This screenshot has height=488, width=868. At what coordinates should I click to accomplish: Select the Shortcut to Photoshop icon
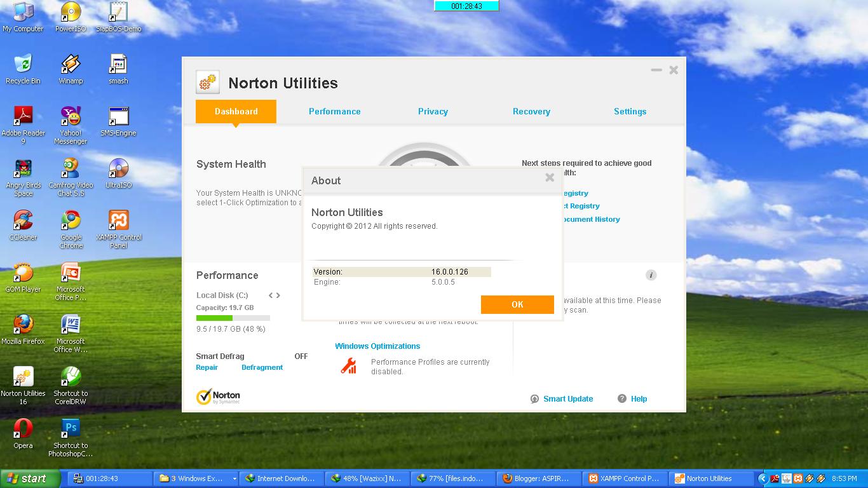pos(71,438)
